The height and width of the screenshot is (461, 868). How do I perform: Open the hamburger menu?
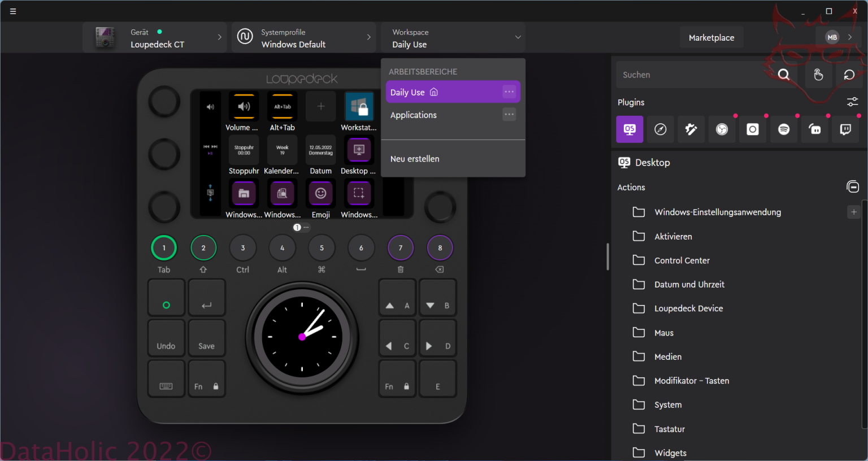click(13, 11)
